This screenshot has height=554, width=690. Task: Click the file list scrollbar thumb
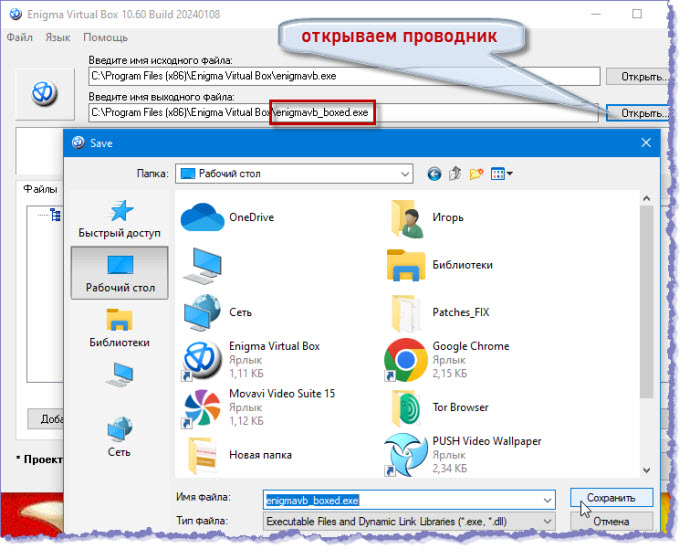coord(646,302)
